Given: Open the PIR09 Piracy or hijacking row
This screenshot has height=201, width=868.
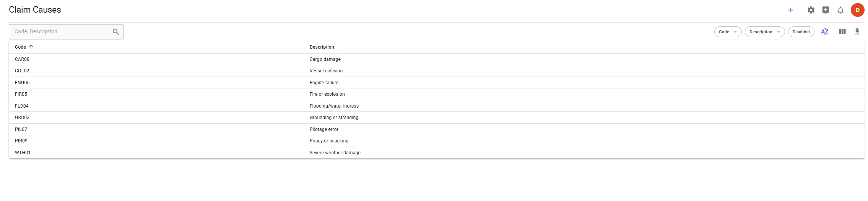Looking at the screenshot, I should [x=21, y=141].
